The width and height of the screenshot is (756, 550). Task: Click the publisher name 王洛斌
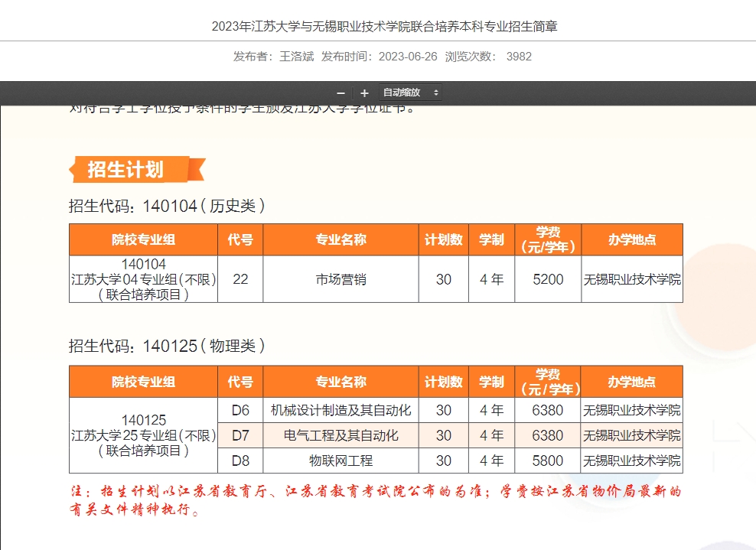[x=296, y=57]
